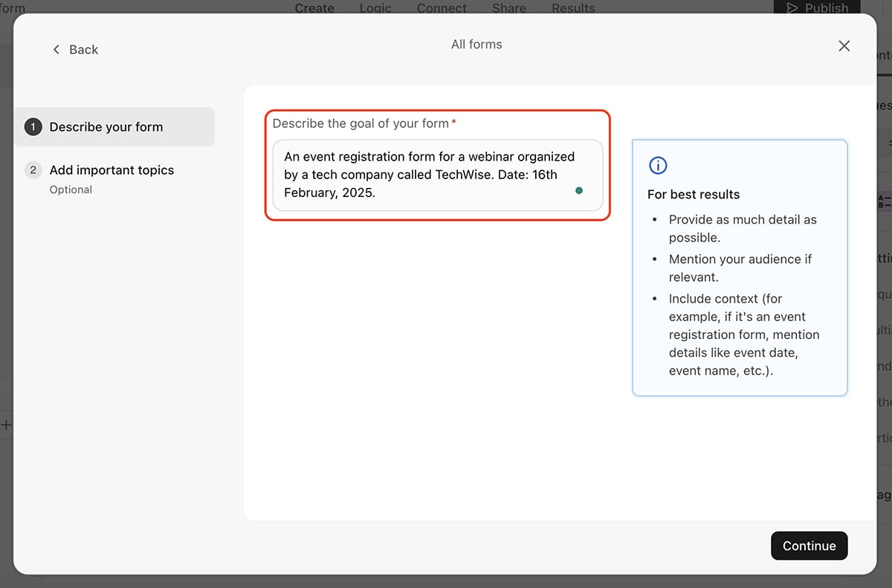The width and height of the screenshot is (892, 588).
Task: View the Results tab
Action: coord(572,8)
